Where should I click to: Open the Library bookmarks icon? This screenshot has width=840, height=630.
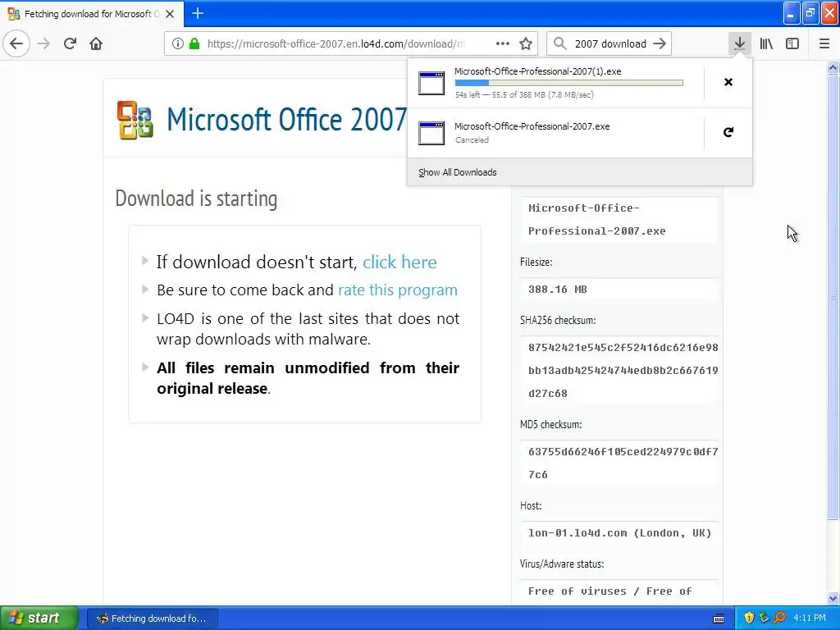coord(766,43)
